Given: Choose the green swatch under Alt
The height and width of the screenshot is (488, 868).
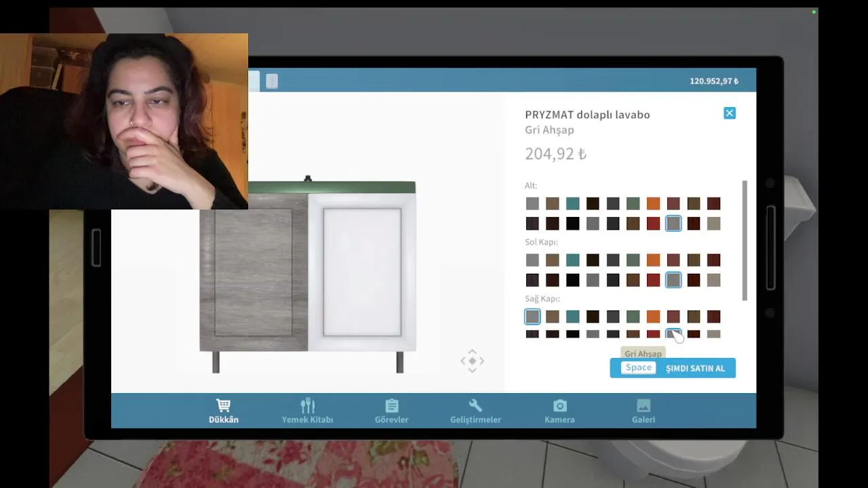Looking at the screenshot, I should click(633, 203).
